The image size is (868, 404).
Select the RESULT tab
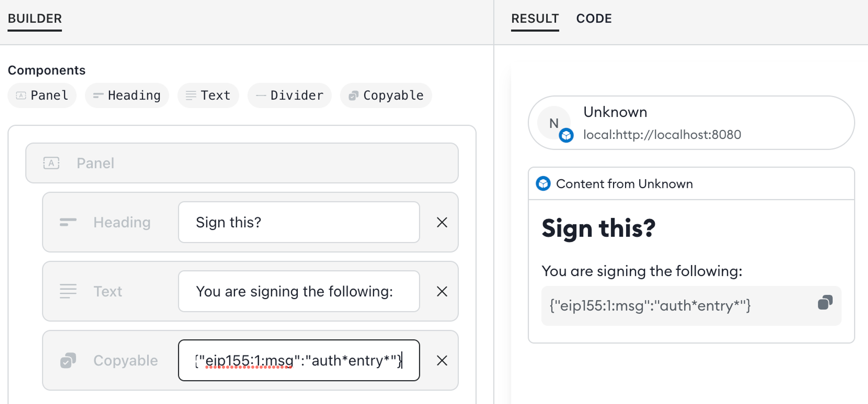(x=535, y=19)
